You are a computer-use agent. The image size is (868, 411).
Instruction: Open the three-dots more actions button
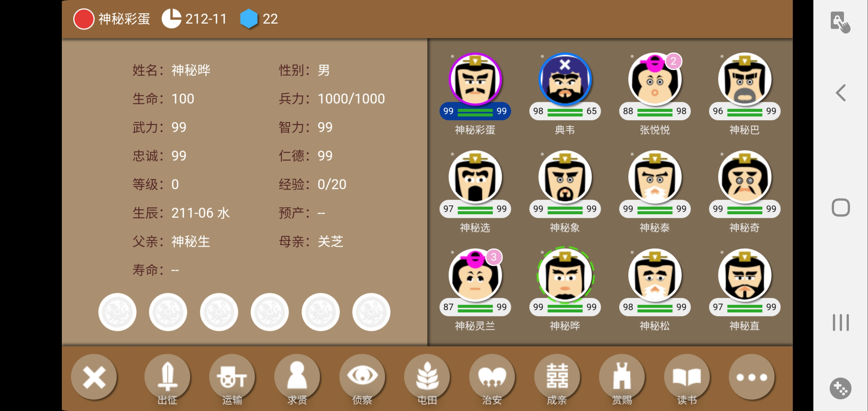[x=752, y=377]
